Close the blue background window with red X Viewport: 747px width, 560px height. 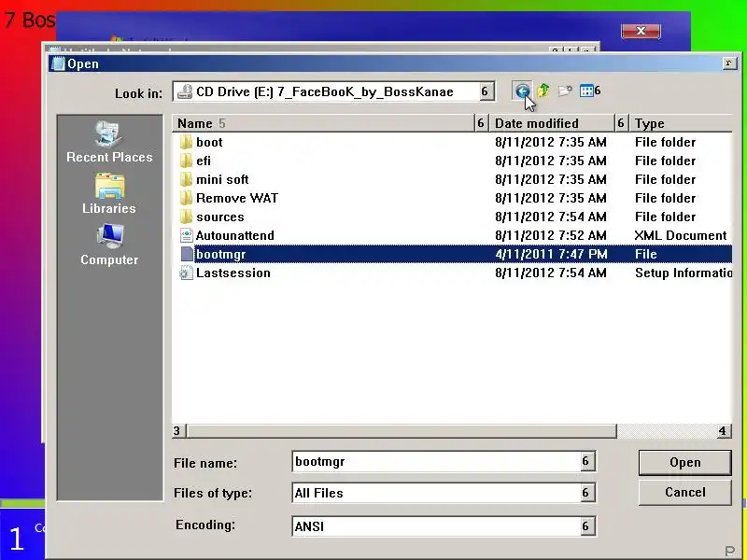pyautogui.click(x=641, y=31)
